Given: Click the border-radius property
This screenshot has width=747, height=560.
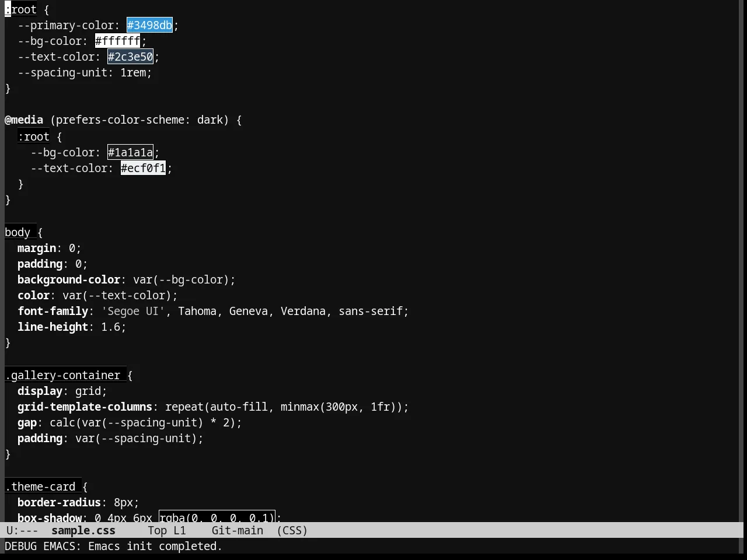Looking at the screenshot, I should point(59,502).
